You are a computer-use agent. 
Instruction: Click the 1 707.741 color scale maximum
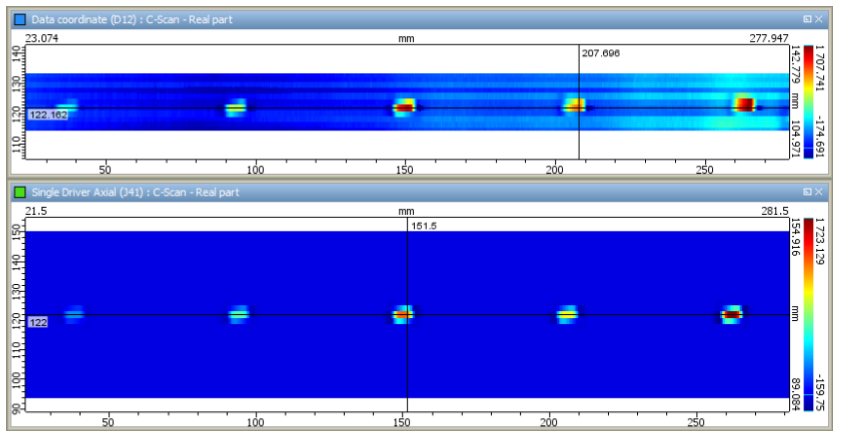(x=820, y=68)
